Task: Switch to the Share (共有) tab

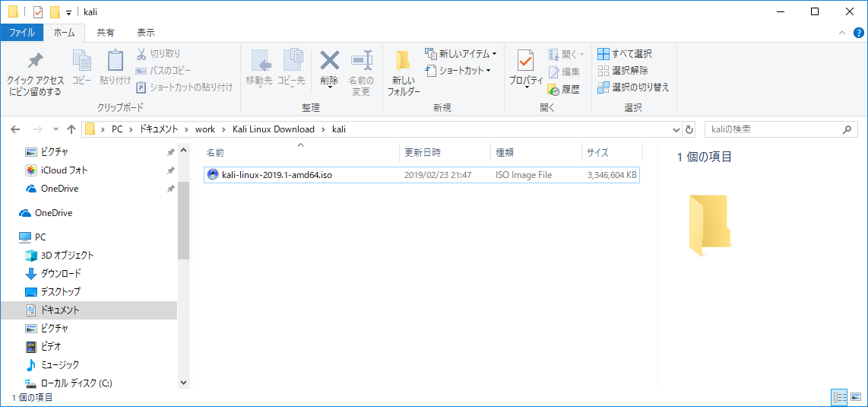Action: [106, 33]
